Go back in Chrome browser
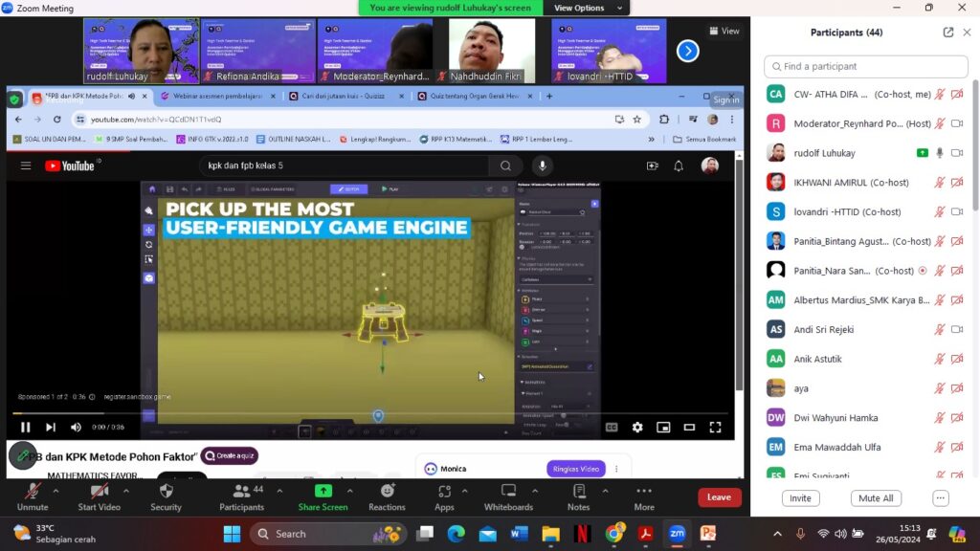 click(18, 120)
